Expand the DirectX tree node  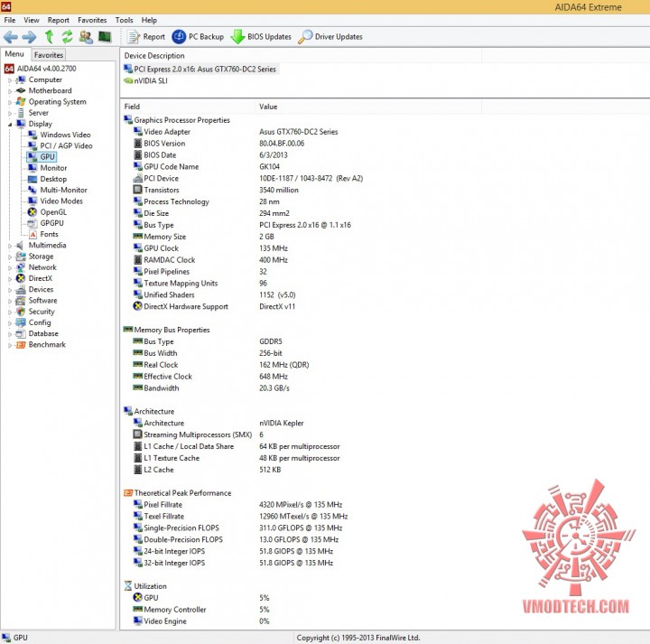click(x=10, y=279)
